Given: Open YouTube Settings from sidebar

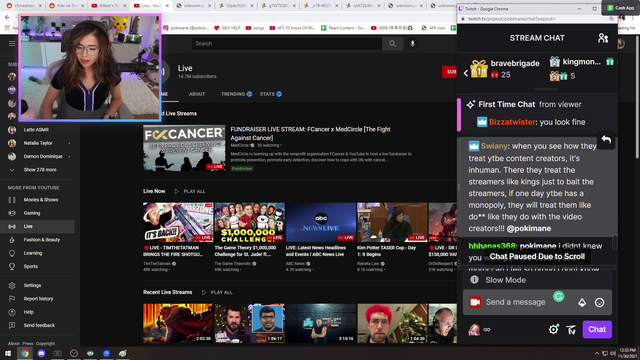Looking at the screenshot, I should [38, 285].
